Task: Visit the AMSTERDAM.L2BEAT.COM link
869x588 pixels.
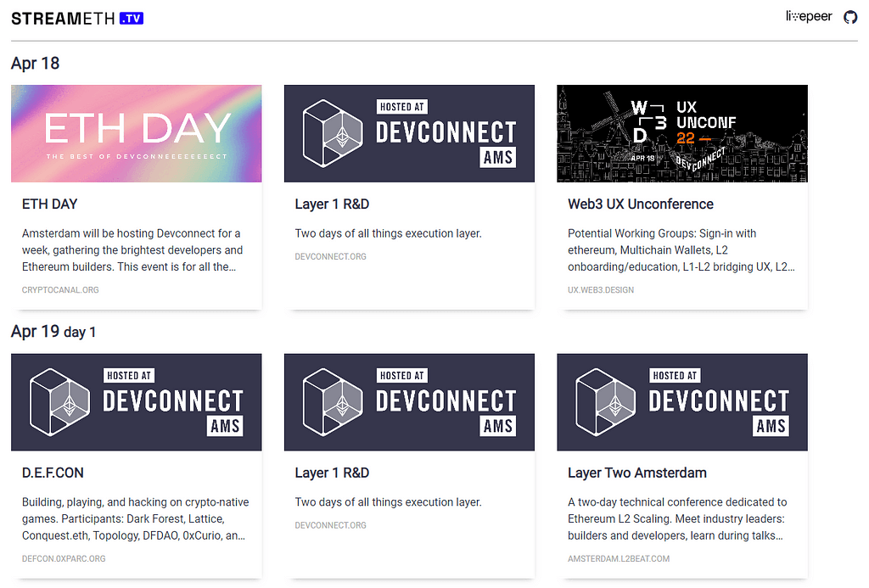Action: 619,559
